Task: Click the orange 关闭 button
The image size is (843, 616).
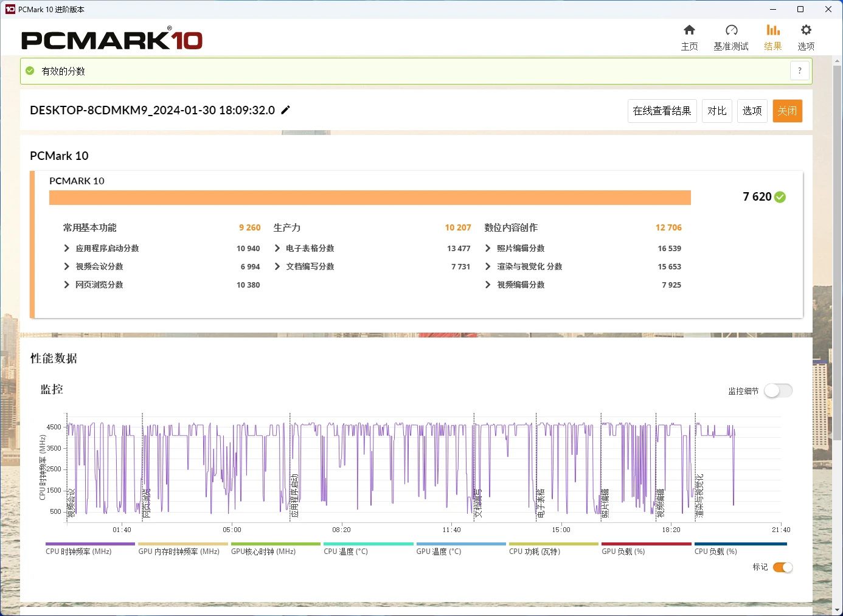Action: (x=788, y=111)
